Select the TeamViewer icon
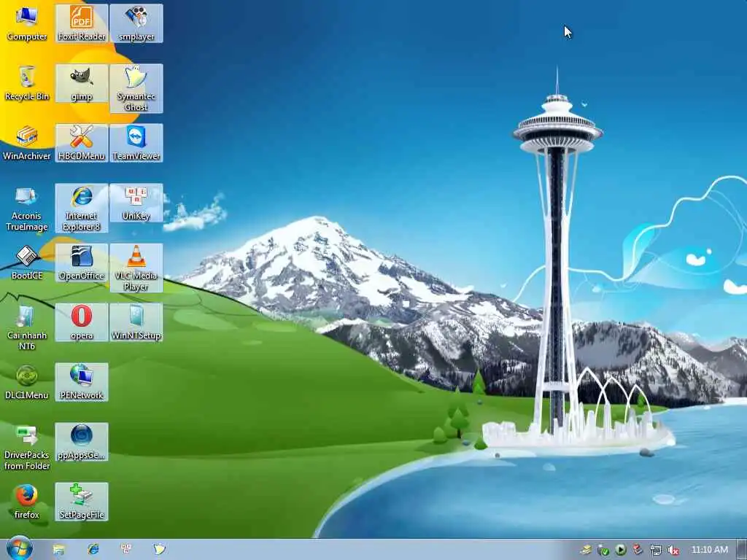Viewport: 747px width, 560px height. (136, 143)
